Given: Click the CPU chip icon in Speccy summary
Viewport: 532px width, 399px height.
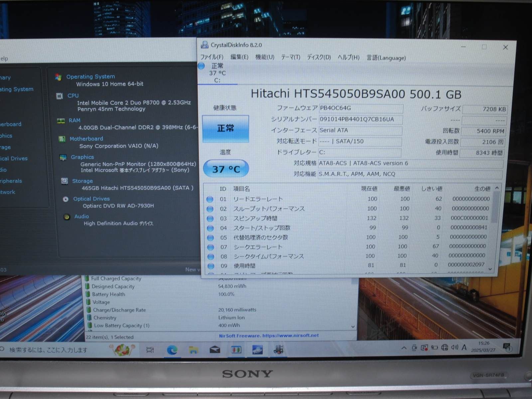Looking at the screenshot, I should pyautogui.click(x=60, y=96).
